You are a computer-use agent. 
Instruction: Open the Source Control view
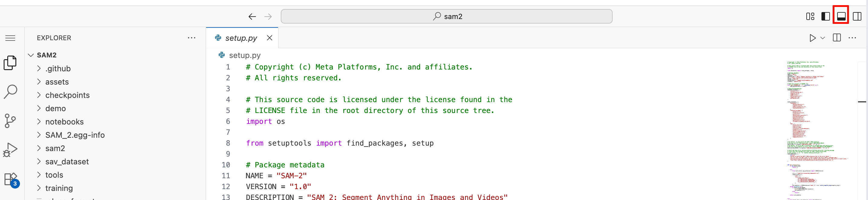pos(10,121)
